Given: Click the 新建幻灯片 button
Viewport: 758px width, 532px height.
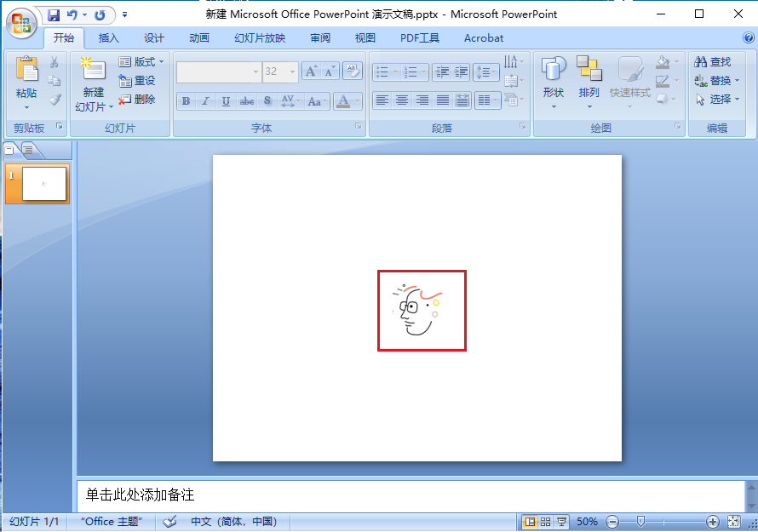Looking at the screenshot, I should click(x=94, y=84).
